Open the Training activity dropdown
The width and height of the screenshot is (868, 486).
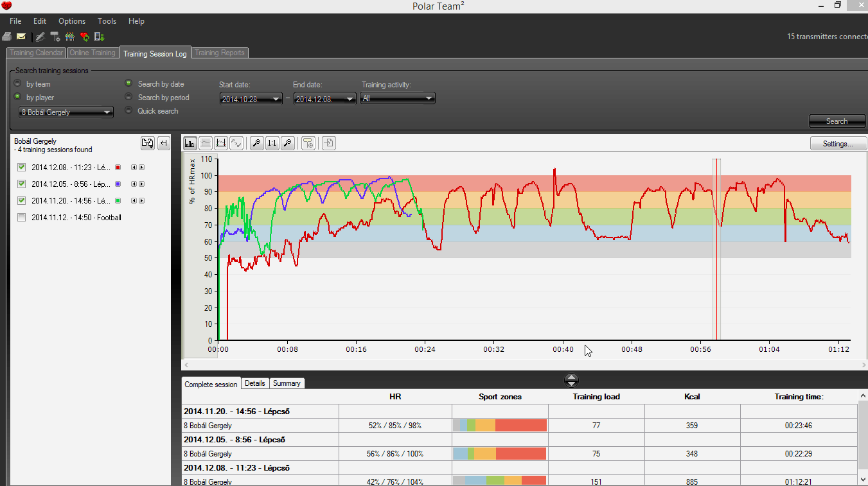(x=398, y=99)
